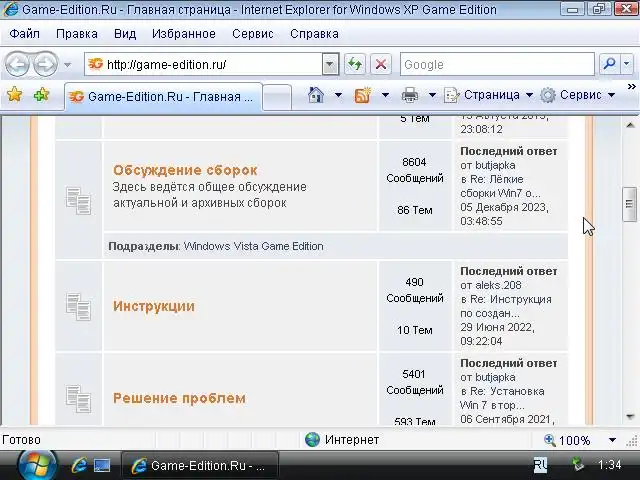
Task: Open the Избранное menu
Action: pyautogui.click(x=184, y=33)
